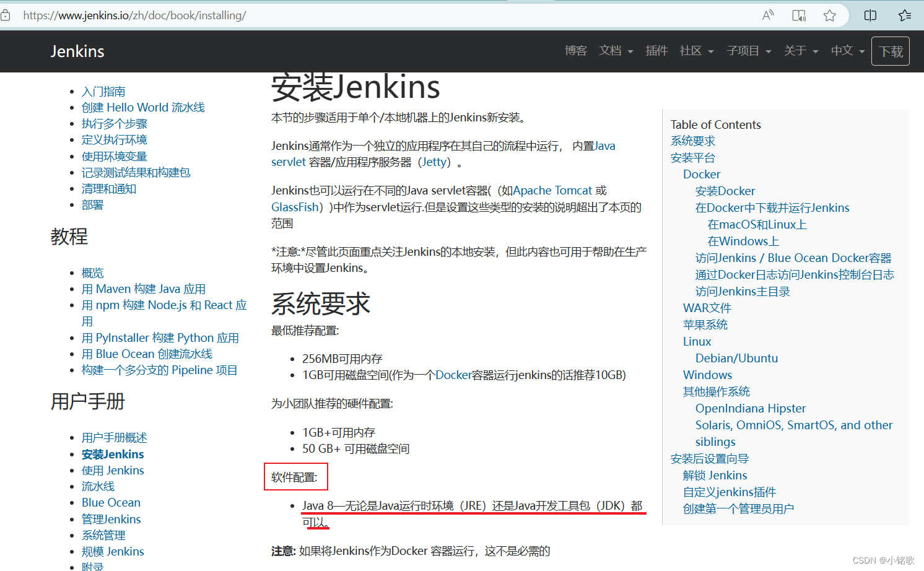
Task: Jump to WAR文件 in Table of Contents
Action: pos(707,308)
